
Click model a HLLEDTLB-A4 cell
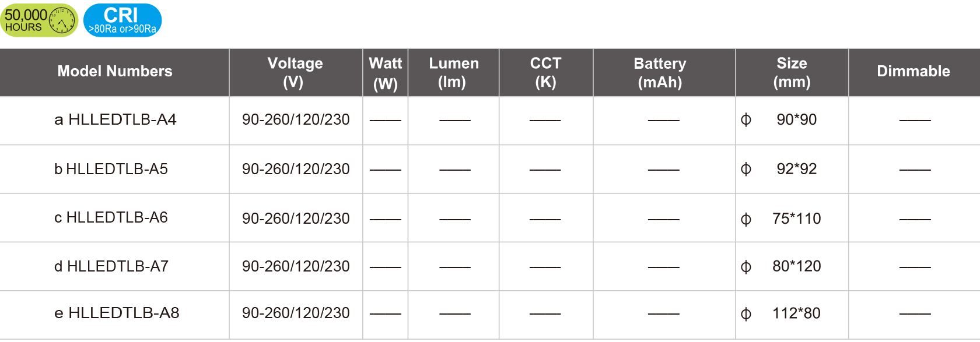(x=116, y=120)
